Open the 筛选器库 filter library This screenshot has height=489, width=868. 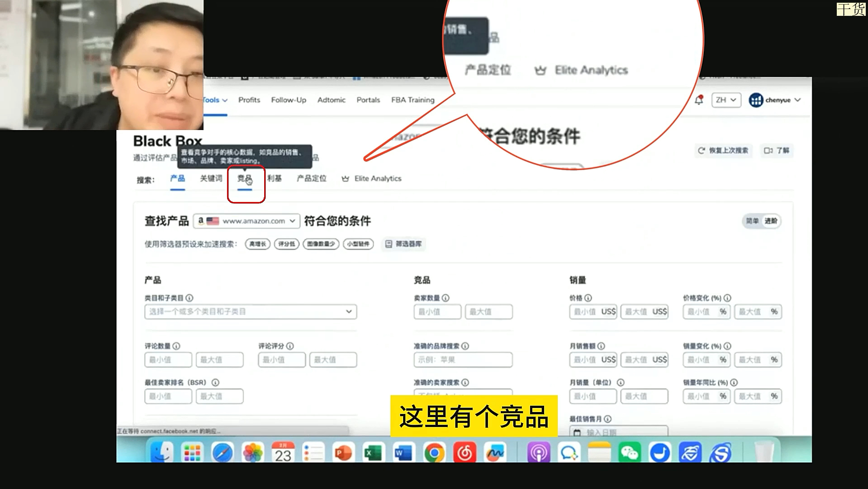tap(403, 244)
